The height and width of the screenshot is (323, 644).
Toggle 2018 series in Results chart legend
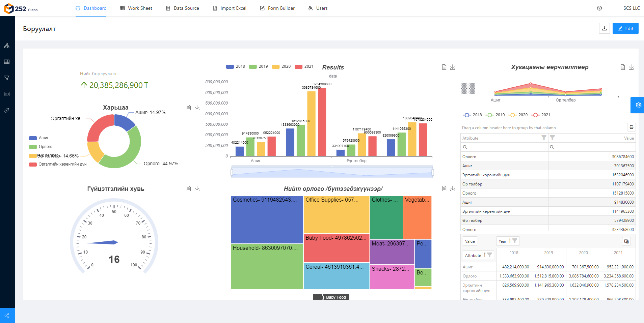[x=236, y=66]
